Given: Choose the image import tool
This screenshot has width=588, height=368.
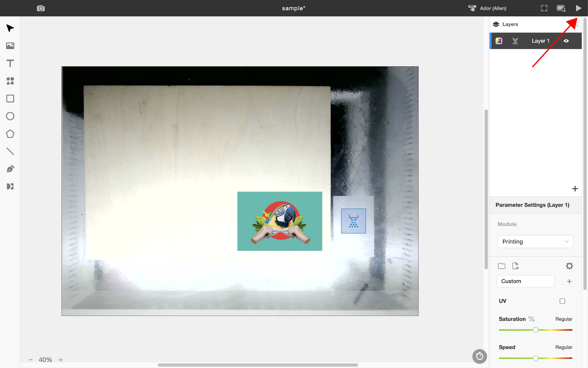Looking at the screenshot, I should click(x=10, y=46).
